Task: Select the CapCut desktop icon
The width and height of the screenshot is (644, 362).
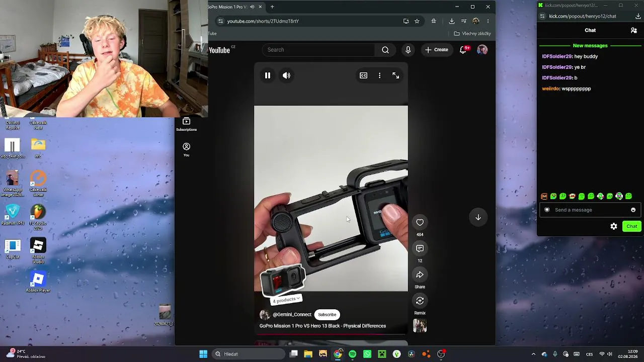Action: tap(13, 249)
